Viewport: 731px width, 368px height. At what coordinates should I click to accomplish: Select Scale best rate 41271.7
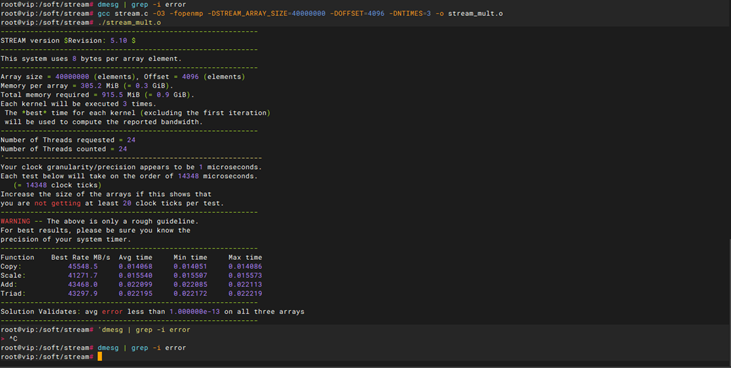pyautogui.click(x=83, y=276)
